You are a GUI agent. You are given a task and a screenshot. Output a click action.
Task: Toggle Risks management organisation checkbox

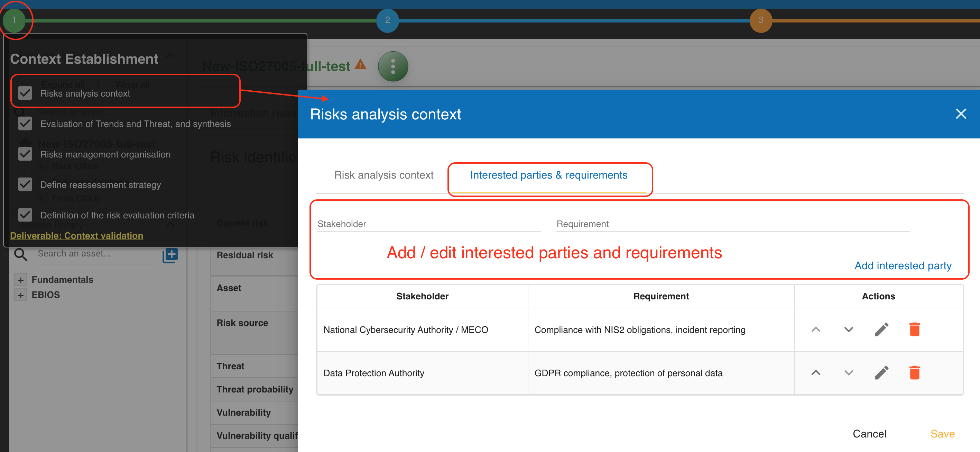tap(25, 154)
